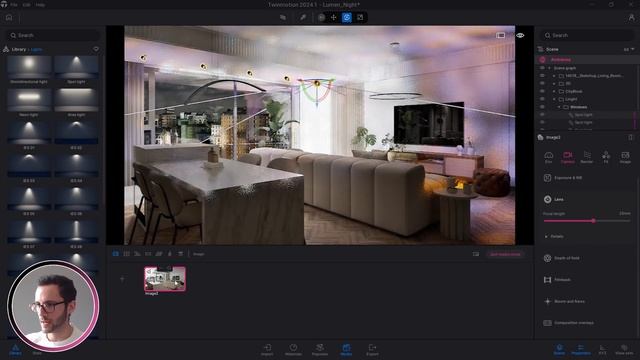This screenshot has width=640, height=360.
Task: Switch to the Render properties tab
Action: click(x=587, y=157)
